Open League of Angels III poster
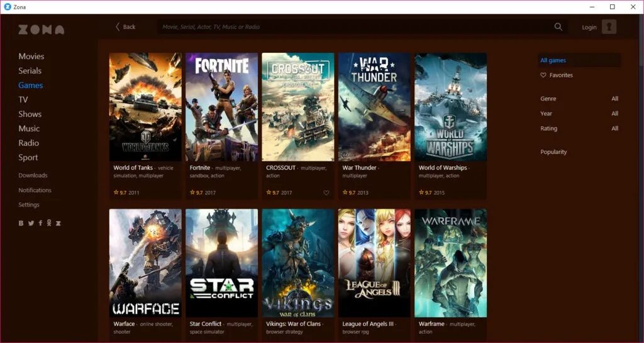Image resolution: width=644 pixels, height=343 pixels. click(x=374, y=263)
